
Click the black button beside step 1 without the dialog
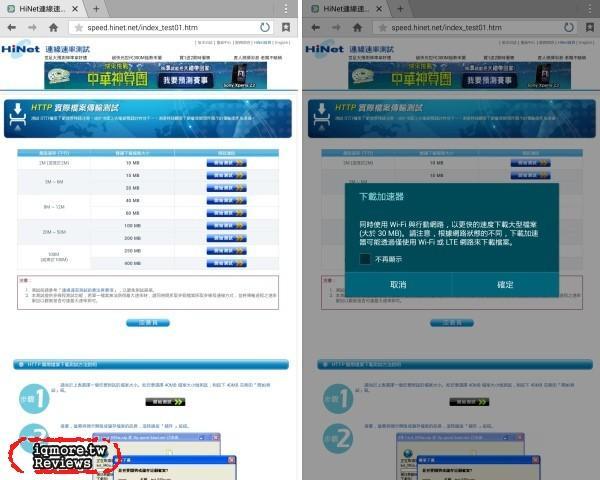(165, 402)
